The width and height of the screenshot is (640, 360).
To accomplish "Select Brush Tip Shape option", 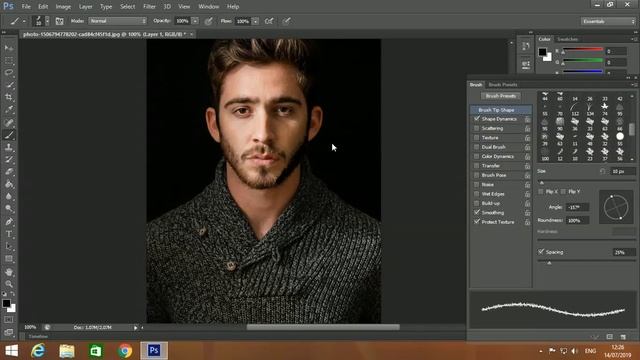I will 501,110.
